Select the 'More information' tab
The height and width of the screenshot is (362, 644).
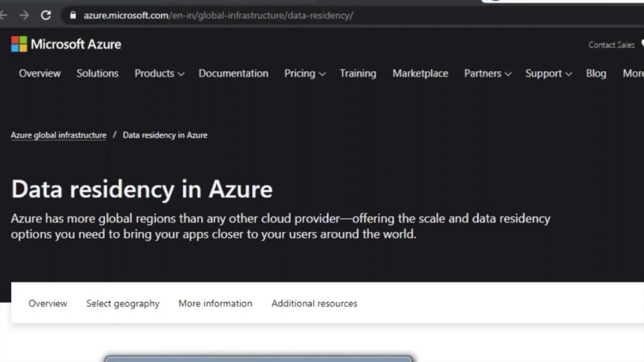pyautogui.click(x=215, y=303)
